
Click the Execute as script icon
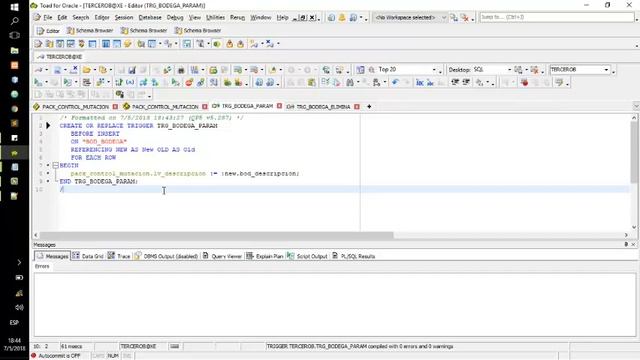point(67,82)
